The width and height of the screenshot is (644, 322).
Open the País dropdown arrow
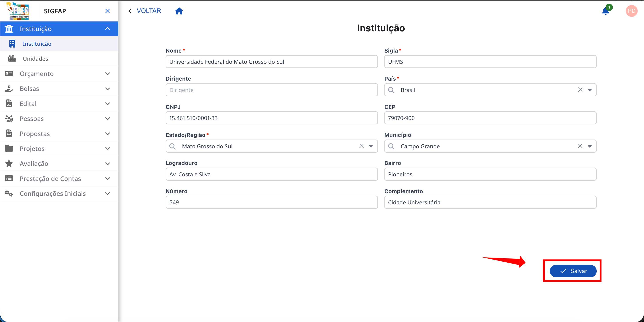590,90
